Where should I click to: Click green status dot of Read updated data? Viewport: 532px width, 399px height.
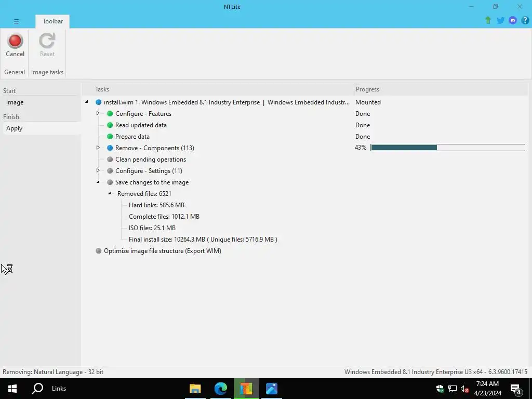[110, 125]
